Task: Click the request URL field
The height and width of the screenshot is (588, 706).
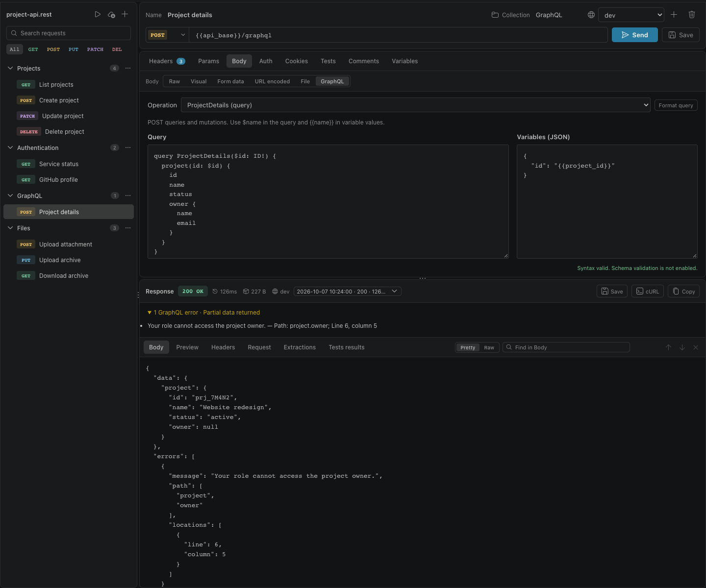Action: (x=399, y=35)
